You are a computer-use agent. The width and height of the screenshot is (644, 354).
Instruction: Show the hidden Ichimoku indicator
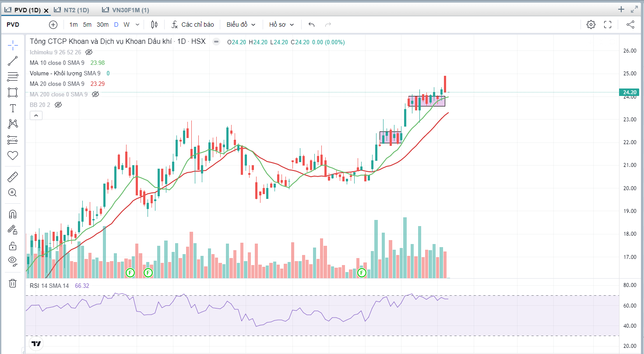pos(89,52)
